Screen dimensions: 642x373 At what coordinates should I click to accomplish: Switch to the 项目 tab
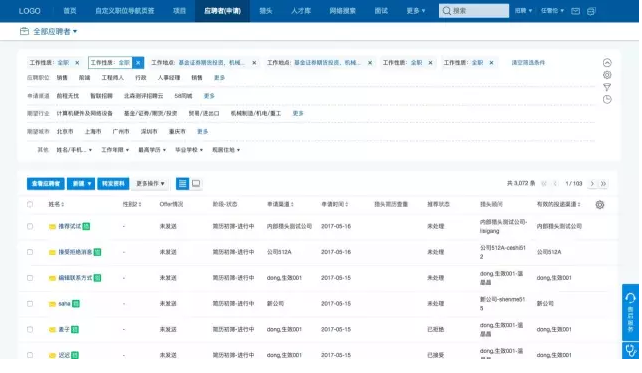coord(180,11)
